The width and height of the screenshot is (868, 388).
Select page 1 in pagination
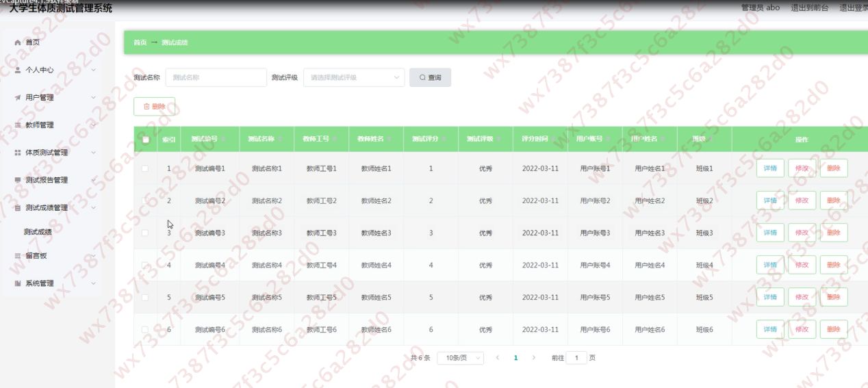(x=515, y=358)
